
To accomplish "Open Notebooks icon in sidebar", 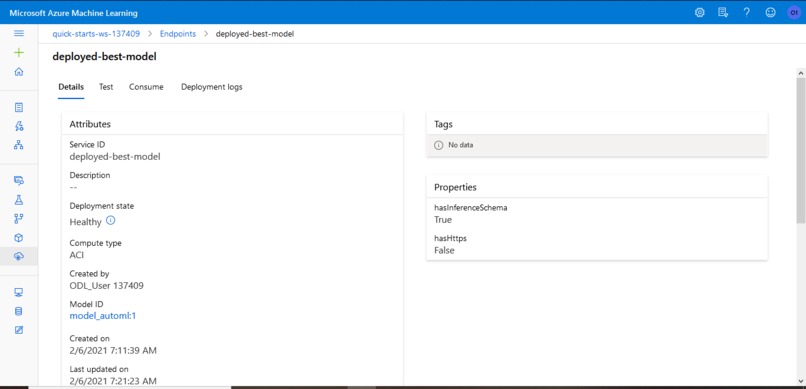I will 19,107.
